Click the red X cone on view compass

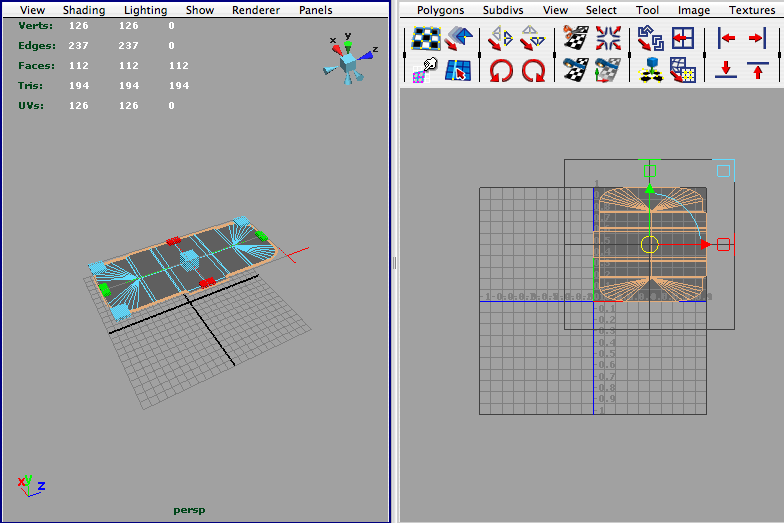(x=336, y=49)
